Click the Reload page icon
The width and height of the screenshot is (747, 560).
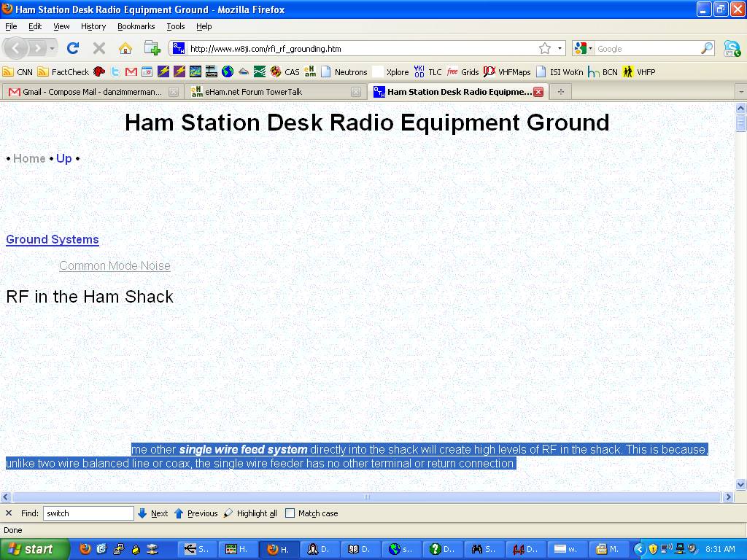click(x=72, y=48)
